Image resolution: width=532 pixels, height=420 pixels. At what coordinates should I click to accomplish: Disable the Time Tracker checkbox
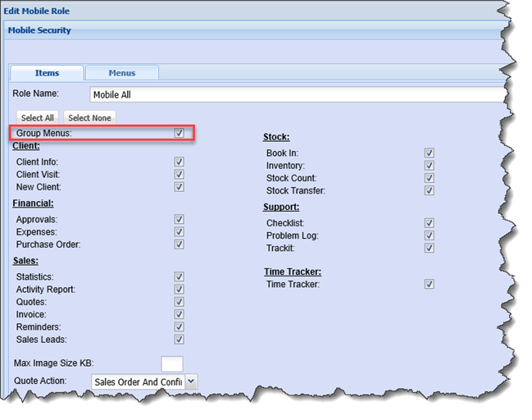pyautogui.click(x=429, y=285)
